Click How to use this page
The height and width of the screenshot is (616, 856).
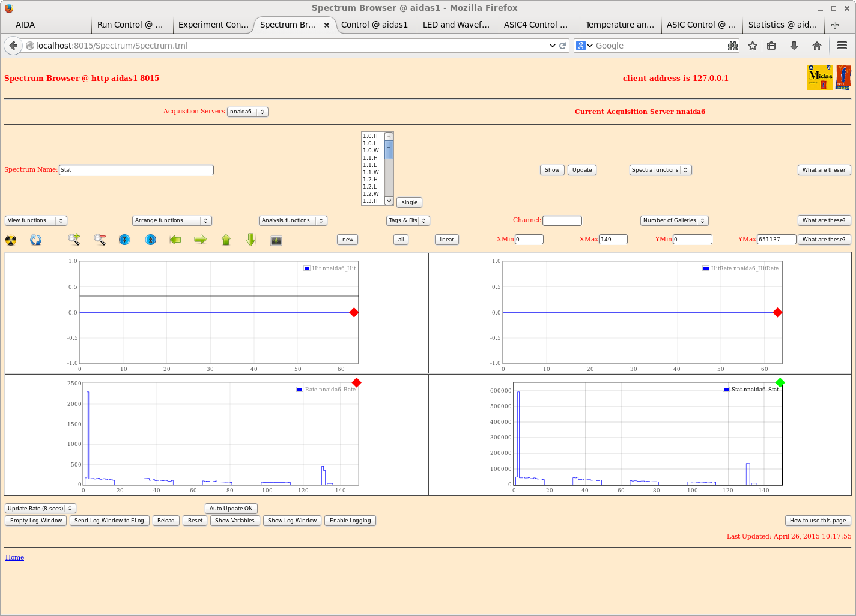[x=818, y=521]
